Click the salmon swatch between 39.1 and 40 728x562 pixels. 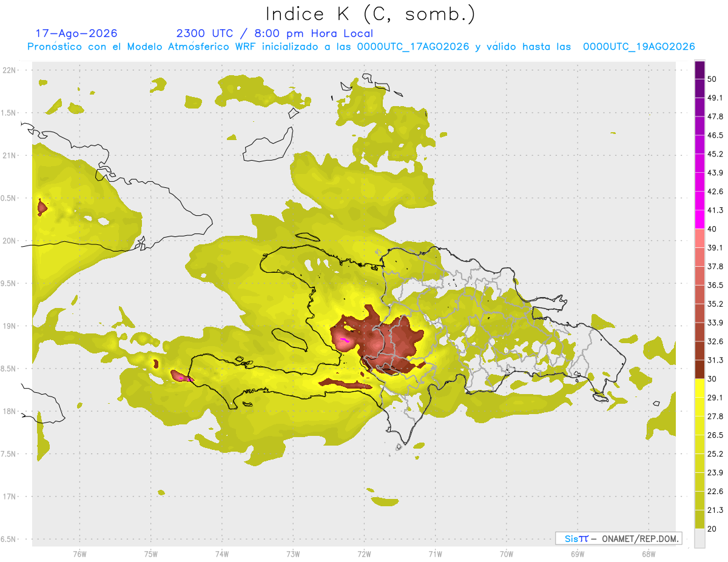tap(700, 238)
